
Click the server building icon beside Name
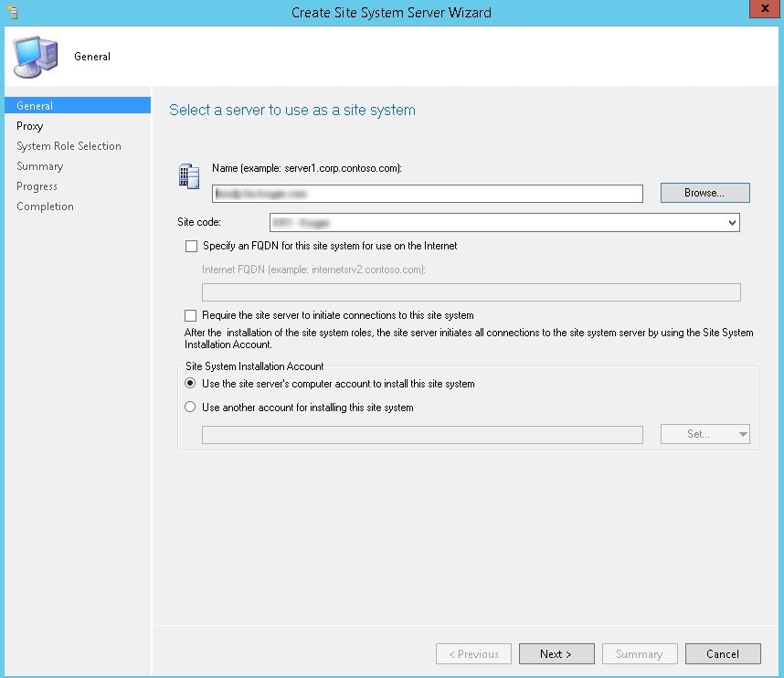point(189,176)
